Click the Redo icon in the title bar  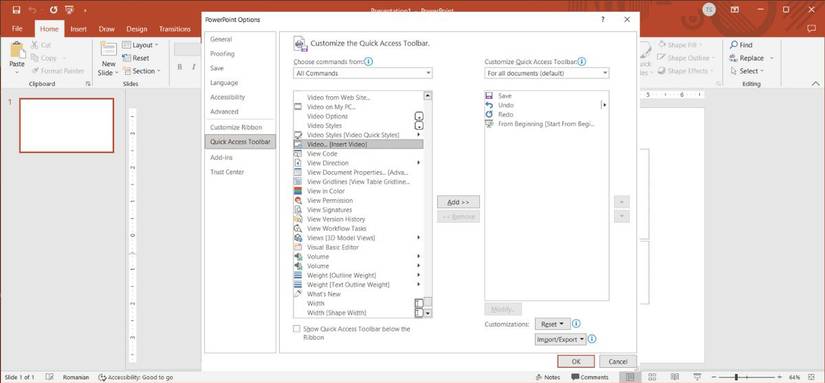[53, 10]
